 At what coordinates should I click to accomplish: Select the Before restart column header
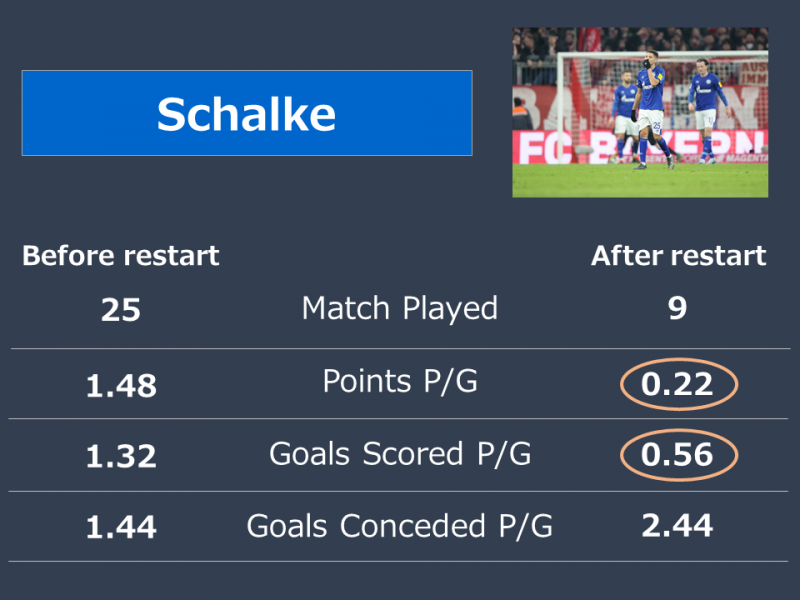[120, 255]
